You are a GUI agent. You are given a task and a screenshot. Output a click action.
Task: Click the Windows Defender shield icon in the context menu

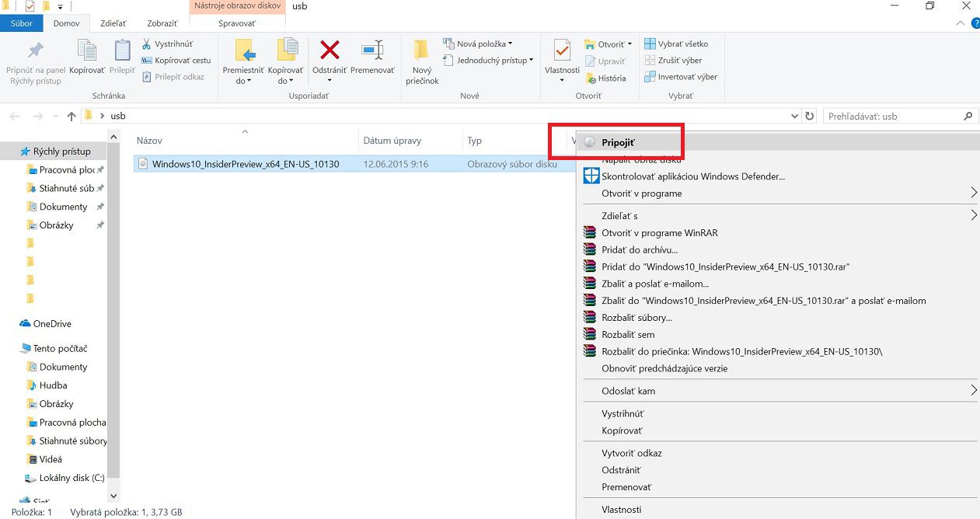591,176
